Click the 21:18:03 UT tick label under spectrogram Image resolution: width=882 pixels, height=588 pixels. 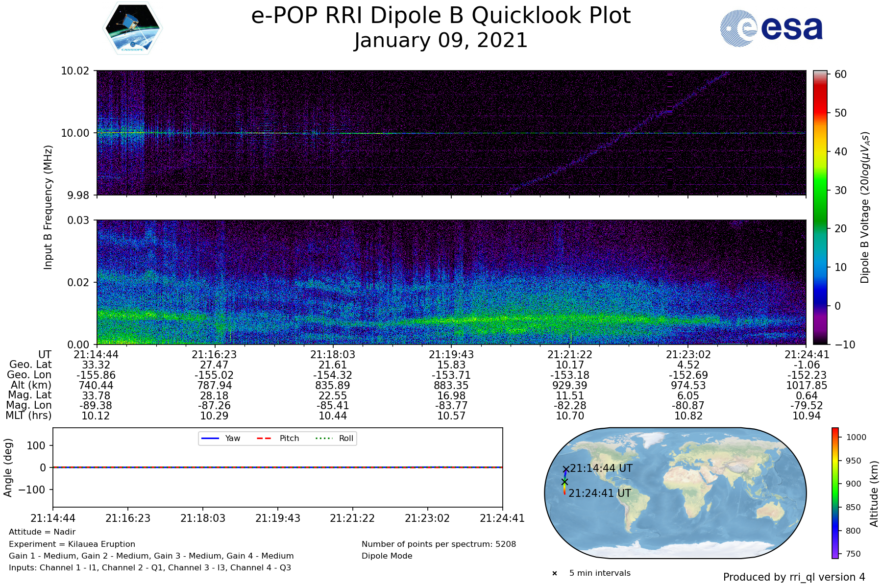[333, 355]
